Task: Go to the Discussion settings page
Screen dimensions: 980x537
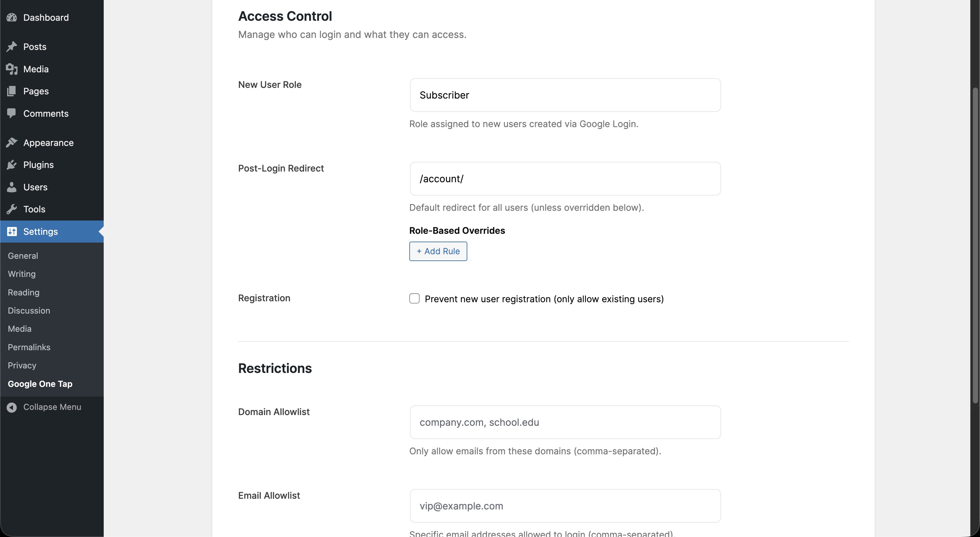Action: (x=29, y=311)
